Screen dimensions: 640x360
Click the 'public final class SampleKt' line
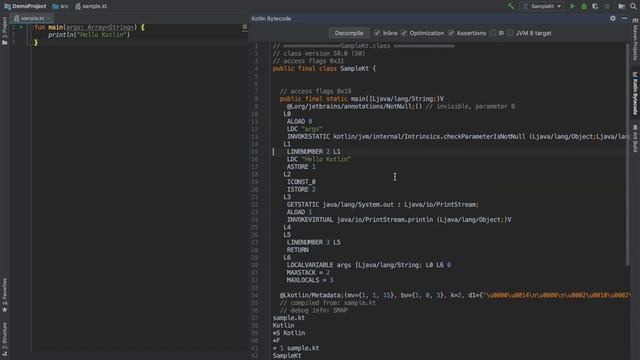pyautogui.click(x=324, y=69)
